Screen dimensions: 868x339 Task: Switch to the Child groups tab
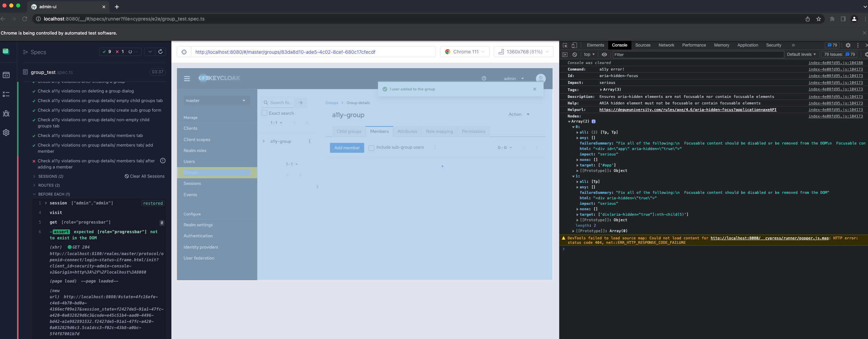[348, 131]
